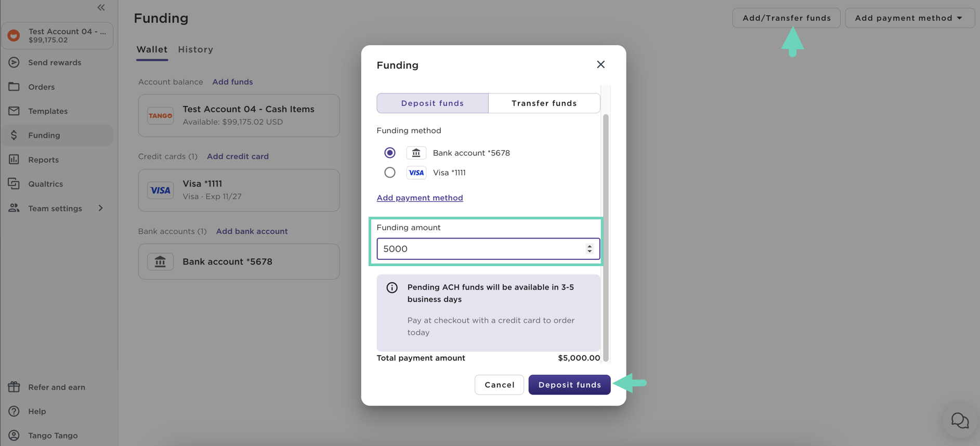Viewport: 980px width, 446px height.
Task: Switch to the Transfer funds tab
Action: (x=544, y=103)
